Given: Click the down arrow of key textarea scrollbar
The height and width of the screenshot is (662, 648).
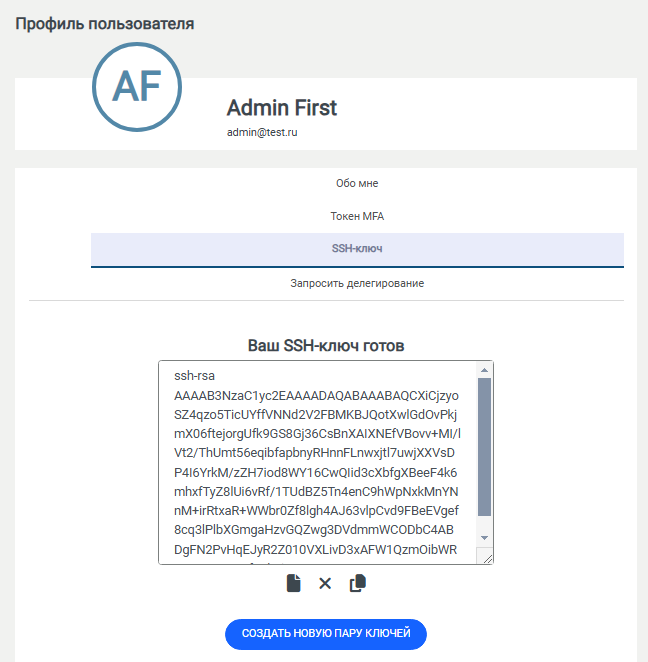Looking at the screenshot, I should pyautogui.click(x=484, y=538).
